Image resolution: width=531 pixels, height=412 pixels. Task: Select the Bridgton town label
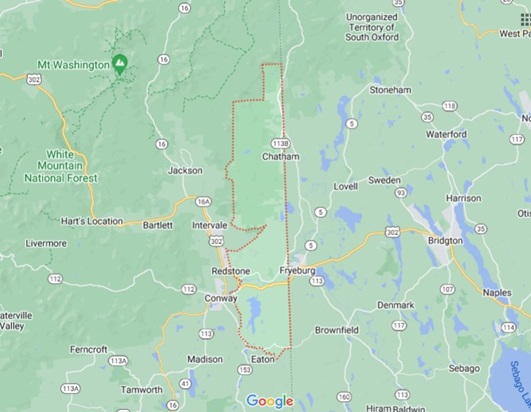click(445, 241)
